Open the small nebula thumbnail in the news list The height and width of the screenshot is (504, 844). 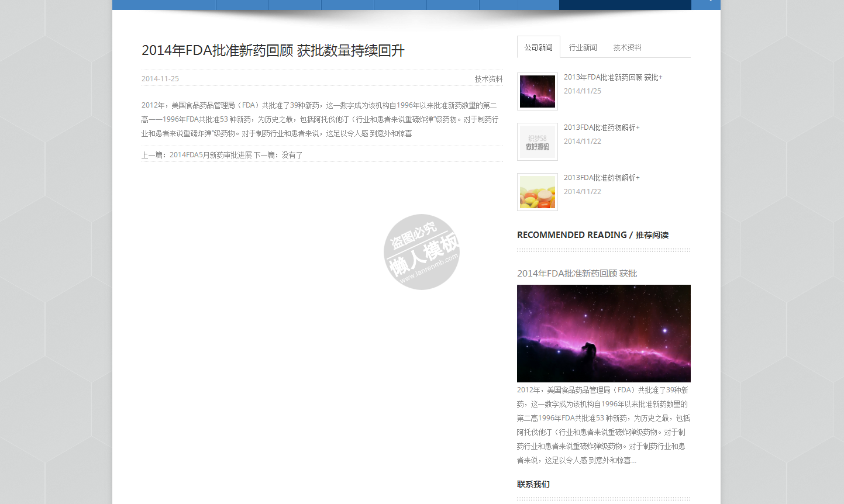(x=538, y=91)
